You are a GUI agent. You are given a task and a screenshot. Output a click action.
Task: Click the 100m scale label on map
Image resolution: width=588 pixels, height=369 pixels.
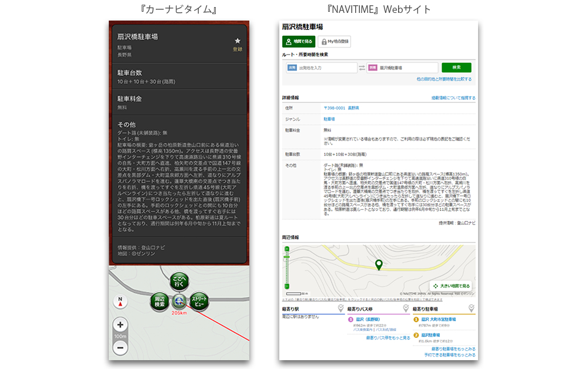(121, 337)
